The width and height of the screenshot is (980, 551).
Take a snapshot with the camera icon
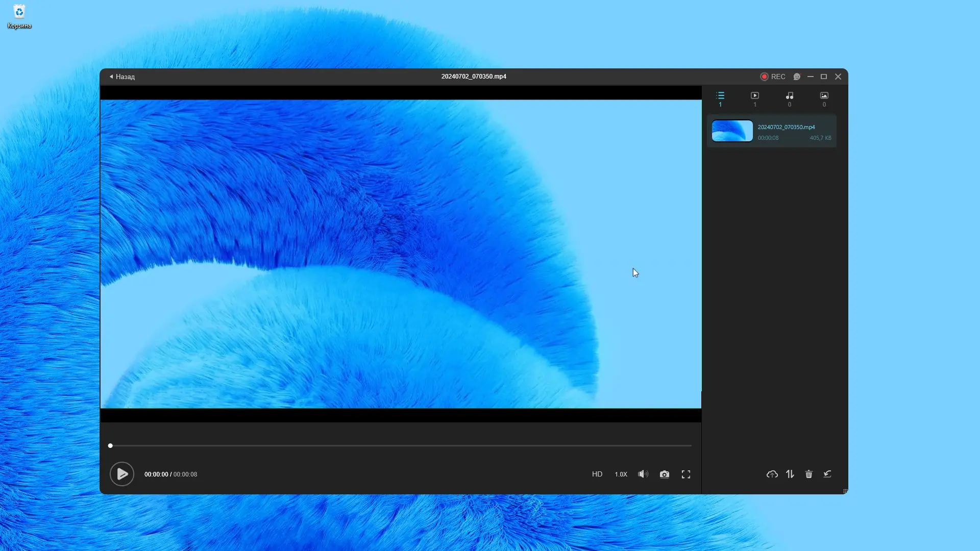[x=664, y=474]
